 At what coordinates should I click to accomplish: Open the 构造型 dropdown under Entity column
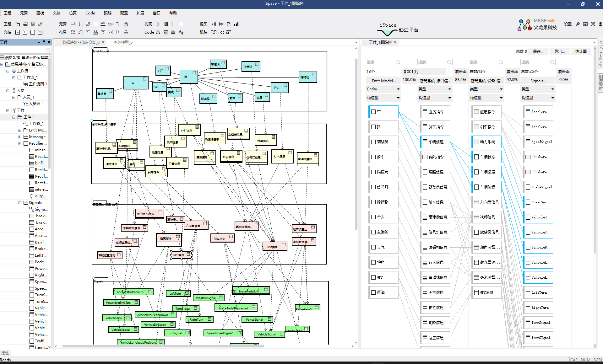click(383, 98)
